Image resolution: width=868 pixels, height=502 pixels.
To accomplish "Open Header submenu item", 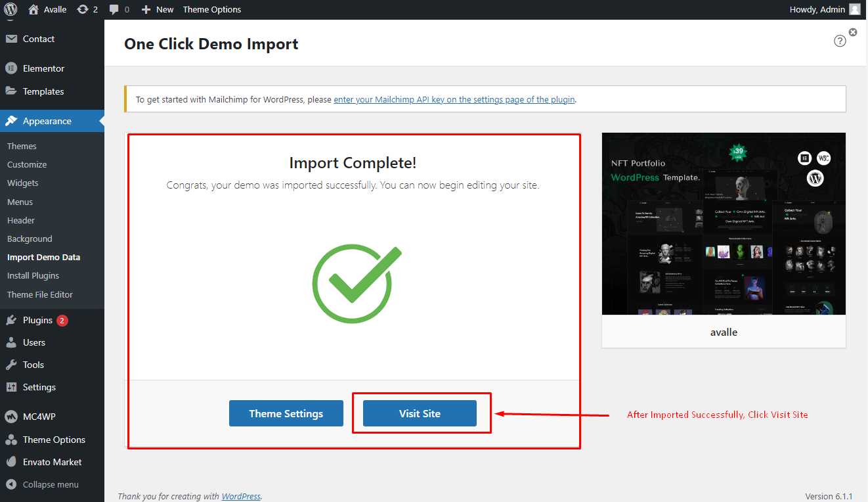I will point(21,220).
